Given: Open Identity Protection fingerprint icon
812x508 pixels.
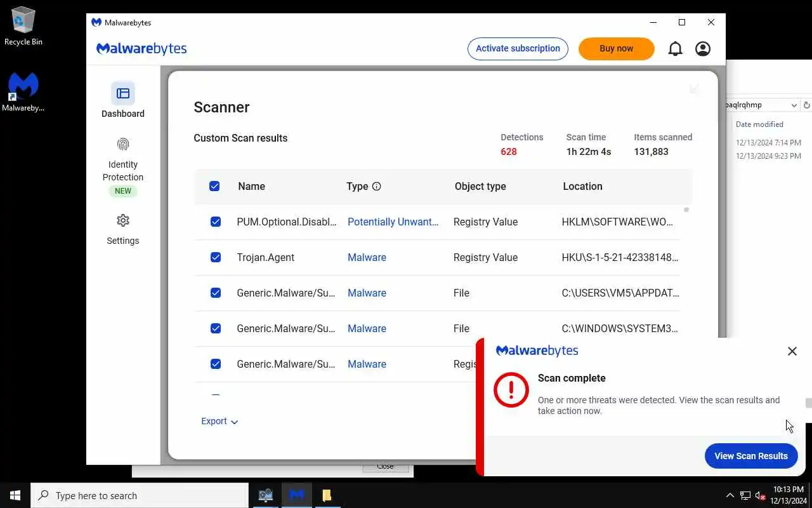Looking at the screenshot, I should [x=123, y=145].
